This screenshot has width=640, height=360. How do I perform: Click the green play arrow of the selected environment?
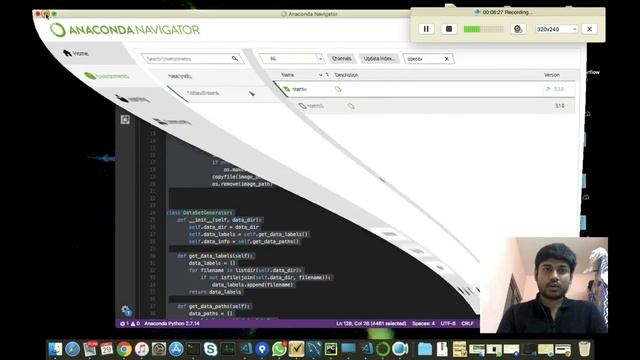[x=252, y=93]
